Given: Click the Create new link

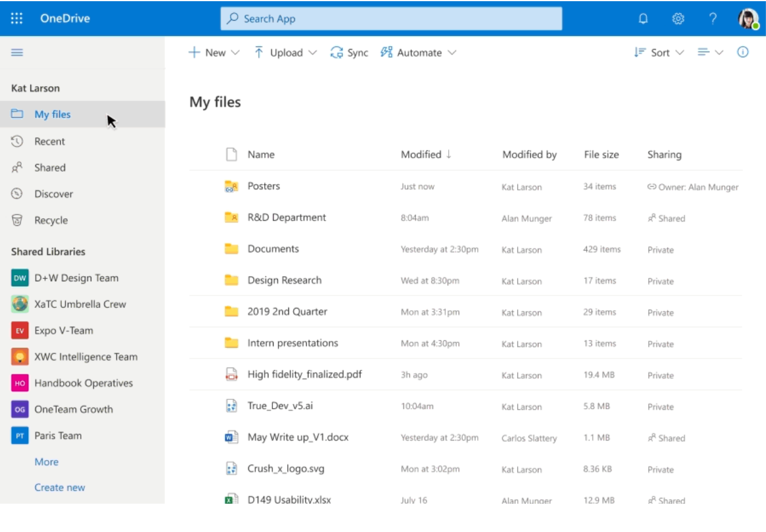Looking at the screenshot, I should point(60,488).
